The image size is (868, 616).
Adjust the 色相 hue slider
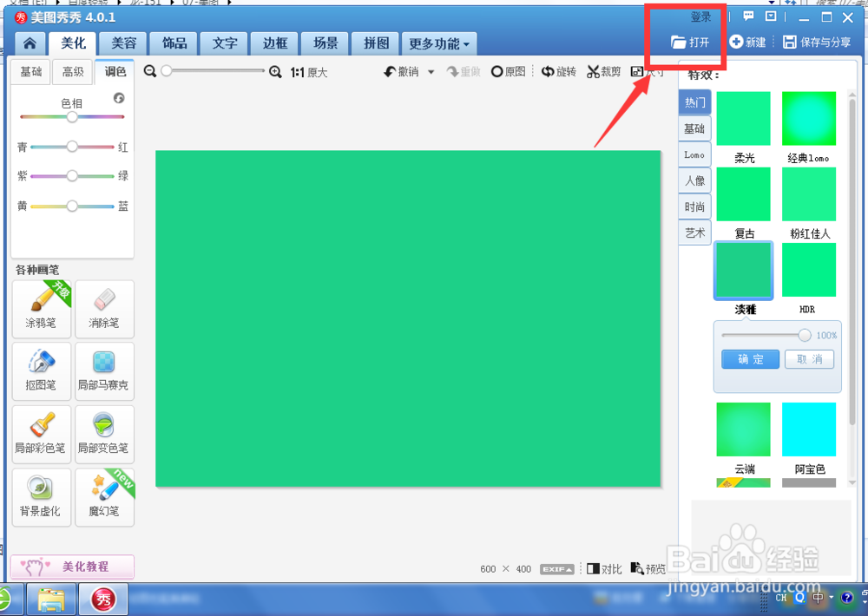pyautogui.click(x=72, y=117)
